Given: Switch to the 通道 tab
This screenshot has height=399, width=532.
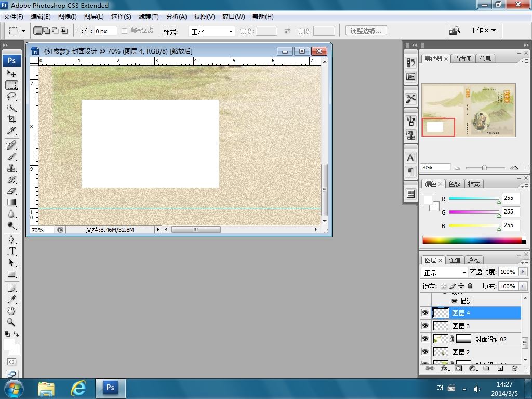Looking at the screenshot, I should click(x=455, y=260).
